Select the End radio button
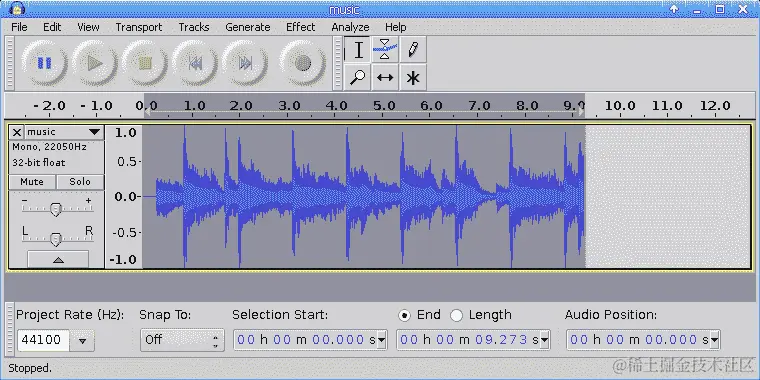 (x=404, y=316)
